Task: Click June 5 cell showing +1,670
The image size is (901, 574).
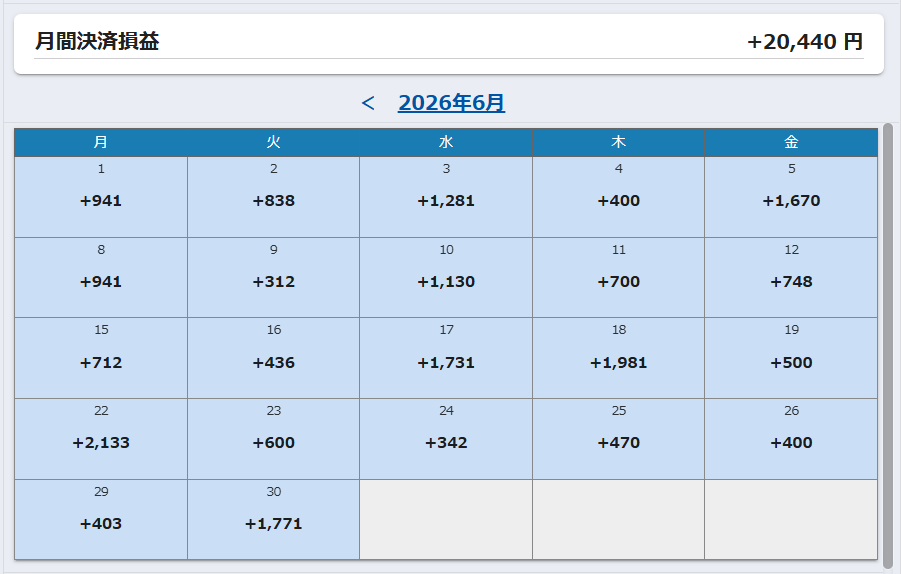Action: 791,197
